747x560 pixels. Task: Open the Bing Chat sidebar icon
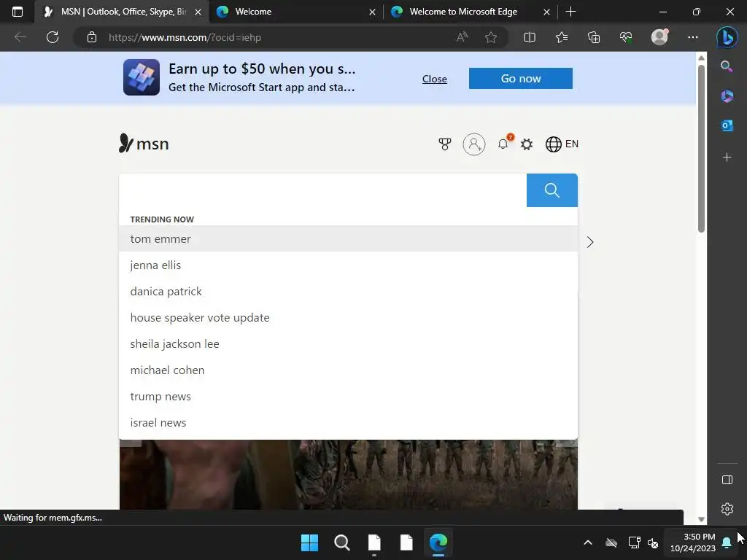click(727, 37)
